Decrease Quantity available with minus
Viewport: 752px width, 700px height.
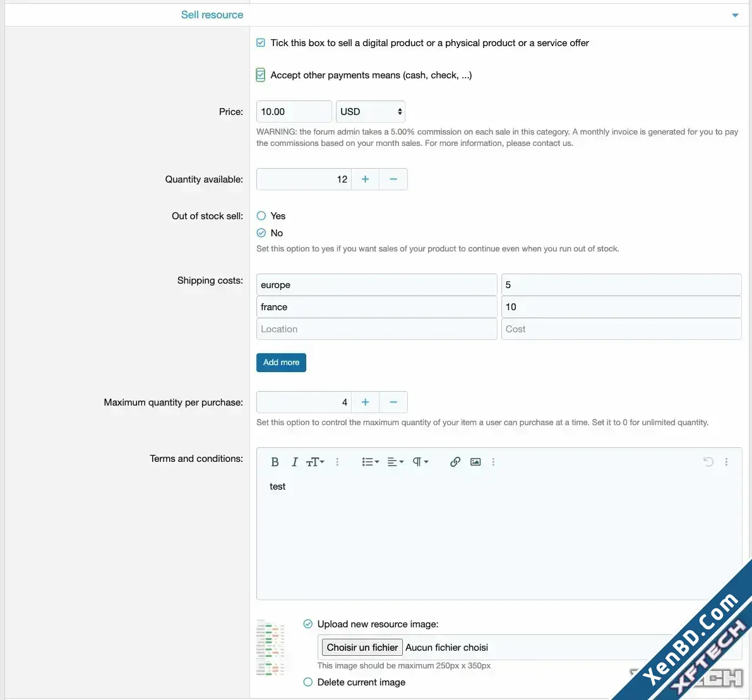393,179
